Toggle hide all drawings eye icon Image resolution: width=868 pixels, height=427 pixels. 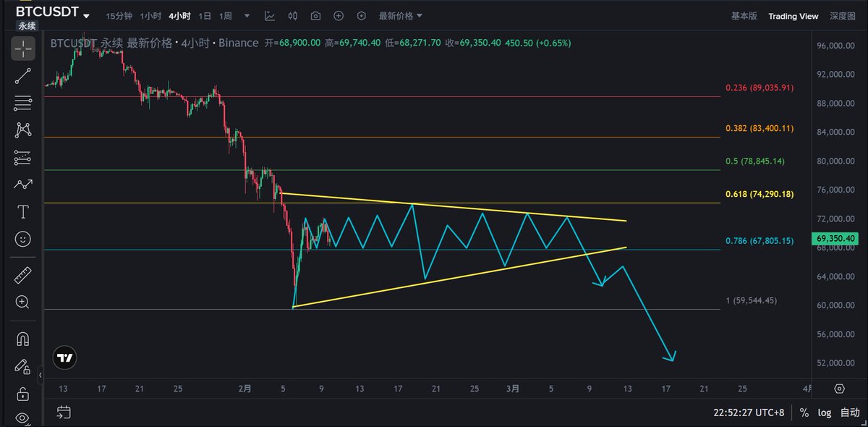[x=22, y=418]
